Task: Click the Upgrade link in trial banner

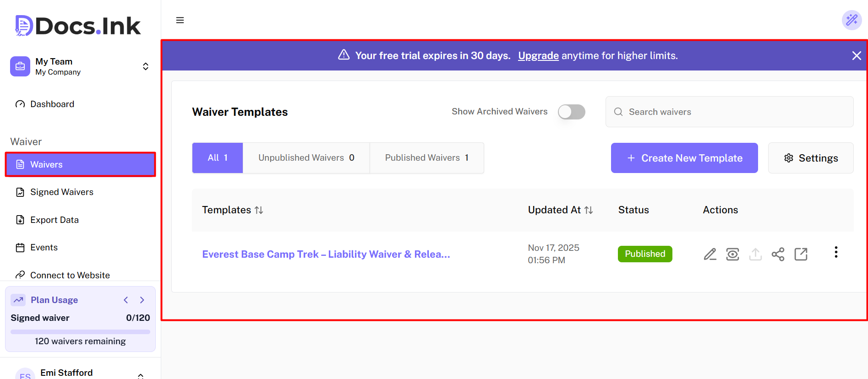Action: [538, 56]
